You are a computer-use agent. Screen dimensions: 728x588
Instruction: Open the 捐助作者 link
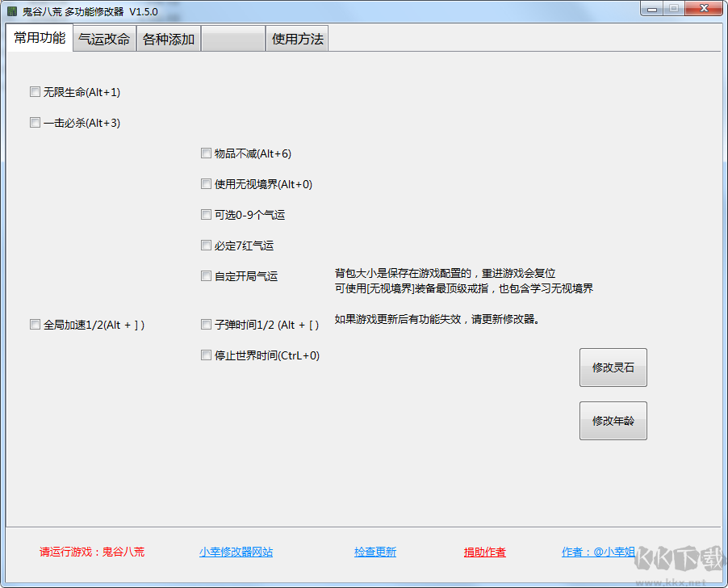tap(485, 552)
